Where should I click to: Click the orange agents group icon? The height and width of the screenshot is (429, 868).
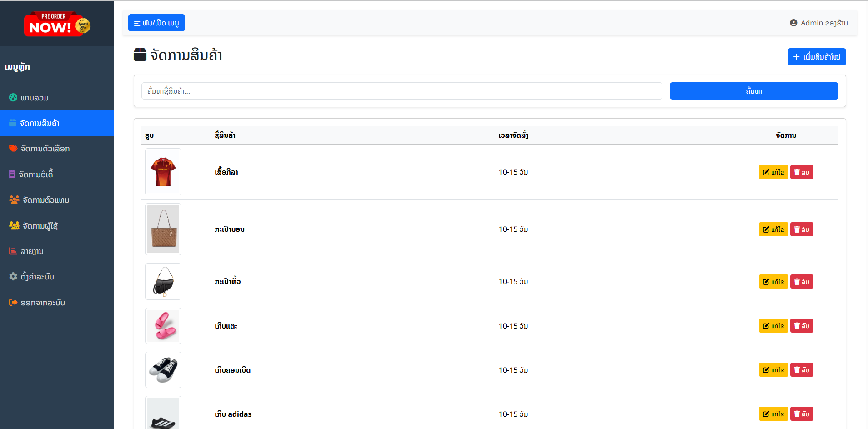(x=14, y=200)
